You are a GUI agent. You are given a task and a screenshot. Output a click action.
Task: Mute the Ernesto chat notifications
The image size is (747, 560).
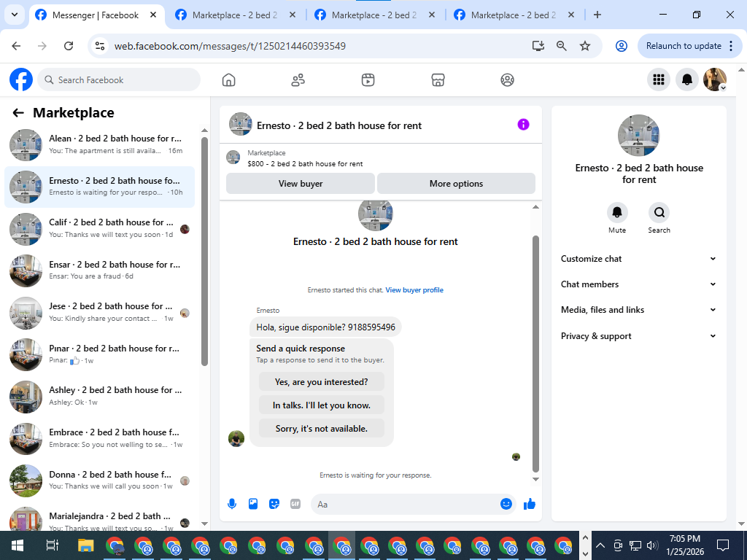[617, 212]
